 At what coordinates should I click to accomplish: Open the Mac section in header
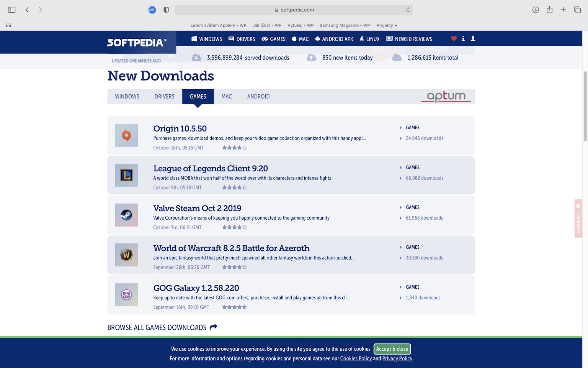pos(300,39)
